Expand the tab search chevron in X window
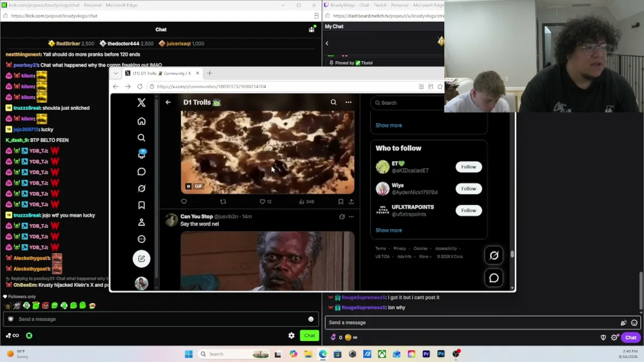The width and height of the screenshot is (644, 362). tap(116, 73)
